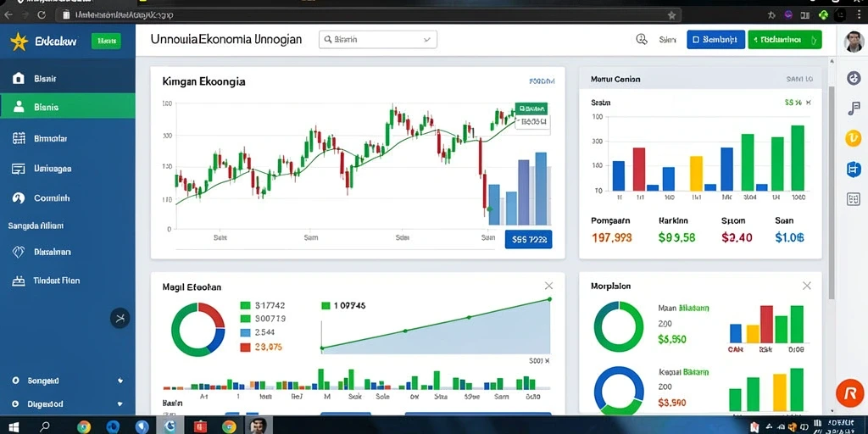Open the orange R floating button
Viewport: 868px width, 434px height.
(849, 392)
